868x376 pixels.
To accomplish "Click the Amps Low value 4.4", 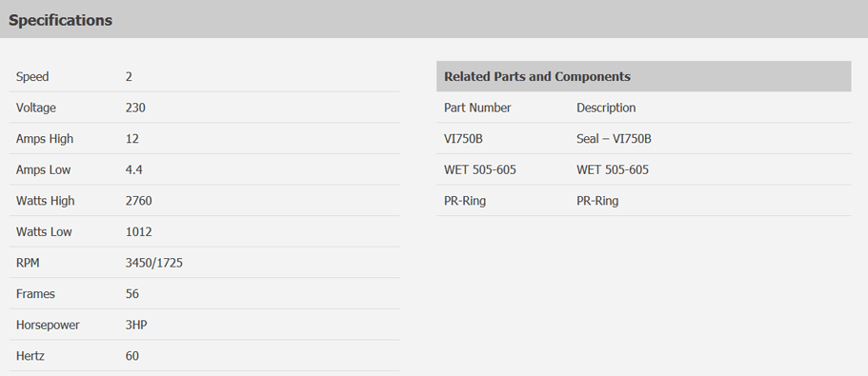I will (x=134, y=169).
